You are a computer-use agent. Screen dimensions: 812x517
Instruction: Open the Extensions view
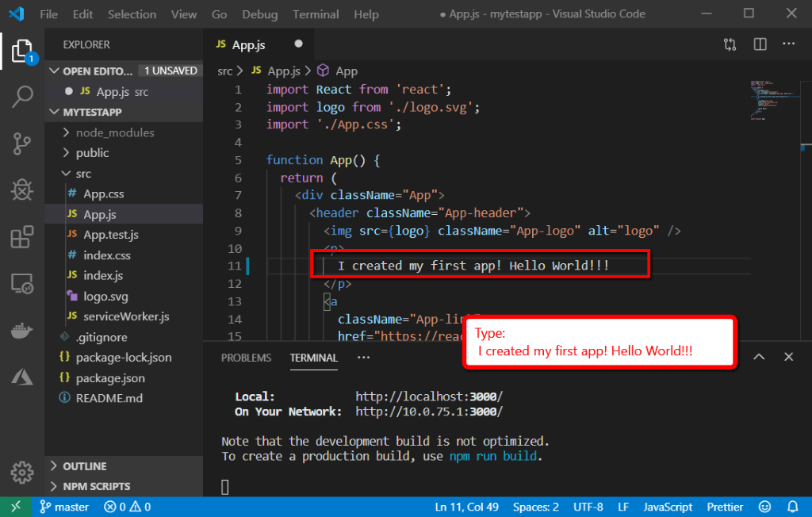coord(21,238)
